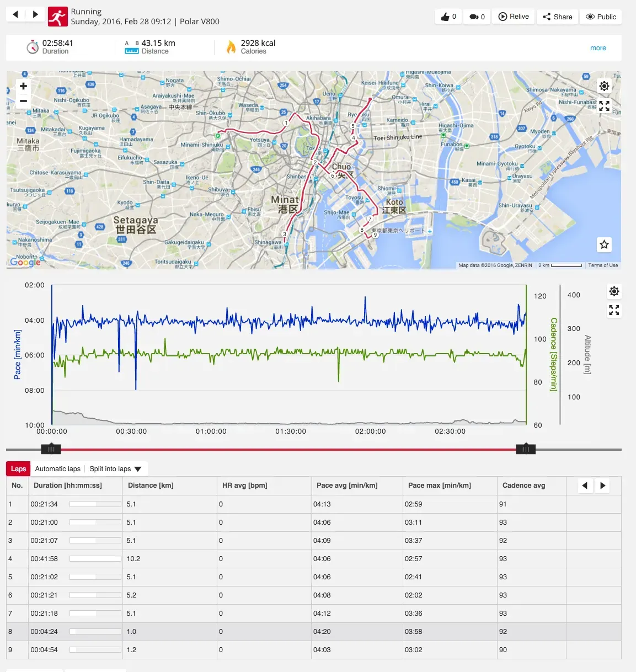Viewport: 636px width, 672px height.
Task: Click the flame Calories icon
Action: click(231, 47)
